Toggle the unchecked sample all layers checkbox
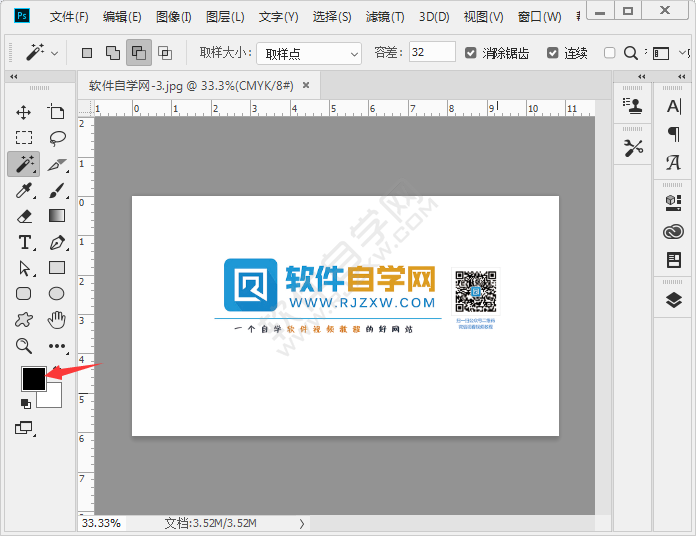 [609, 53]
